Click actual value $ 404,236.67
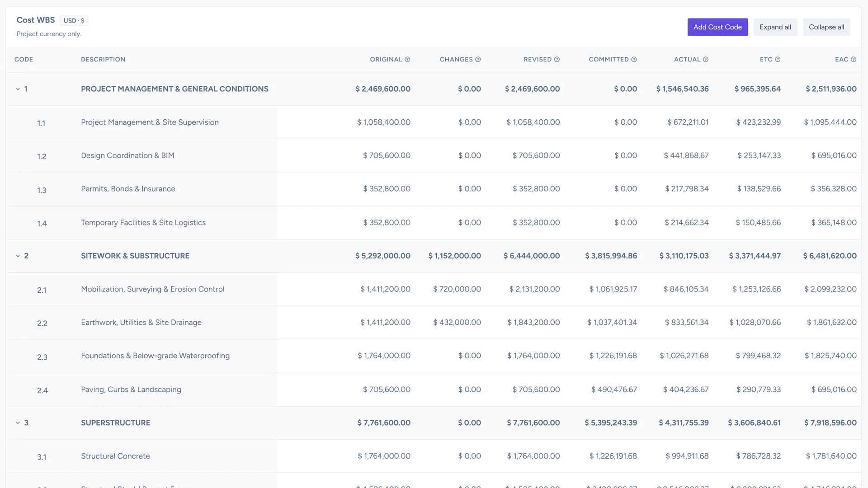 pos(686,389)
